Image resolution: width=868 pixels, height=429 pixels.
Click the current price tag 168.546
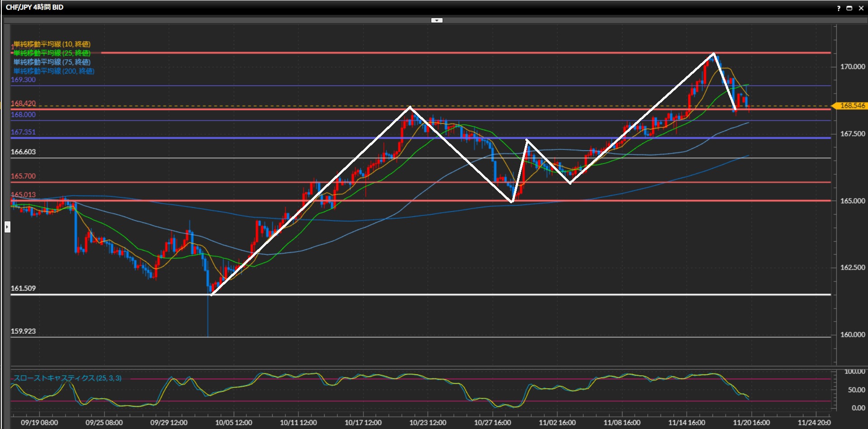(x=852, y=106)
